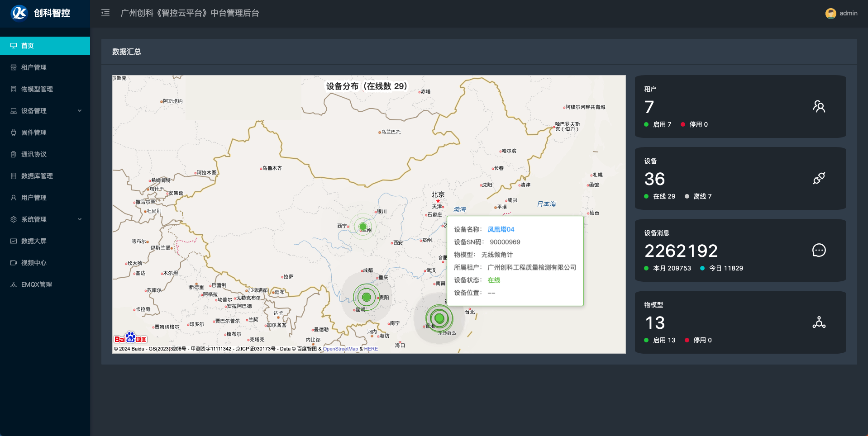Expand the 设备管理 submenu arrow

pyautogui.click(x=80, y=111)
